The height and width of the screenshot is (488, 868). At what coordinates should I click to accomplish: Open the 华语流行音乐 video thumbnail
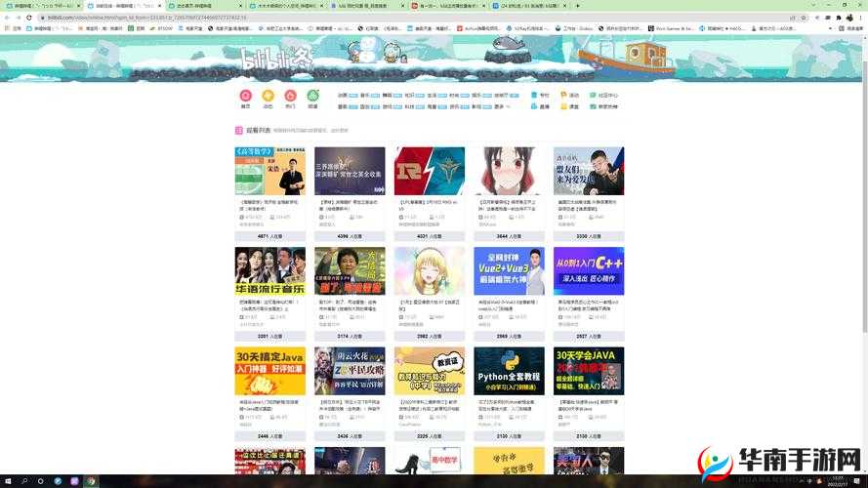click(x=269, y=270)
